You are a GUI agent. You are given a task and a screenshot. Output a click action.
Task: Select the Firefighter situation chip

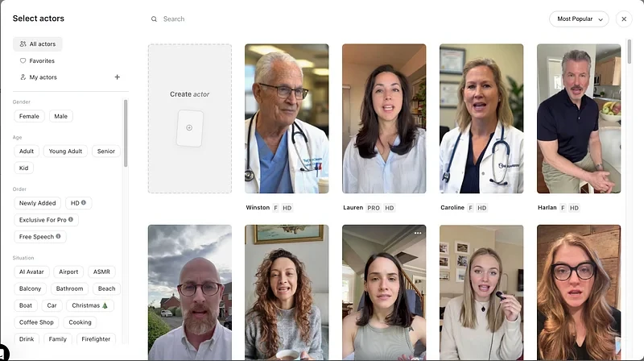[x=96, y=339]
